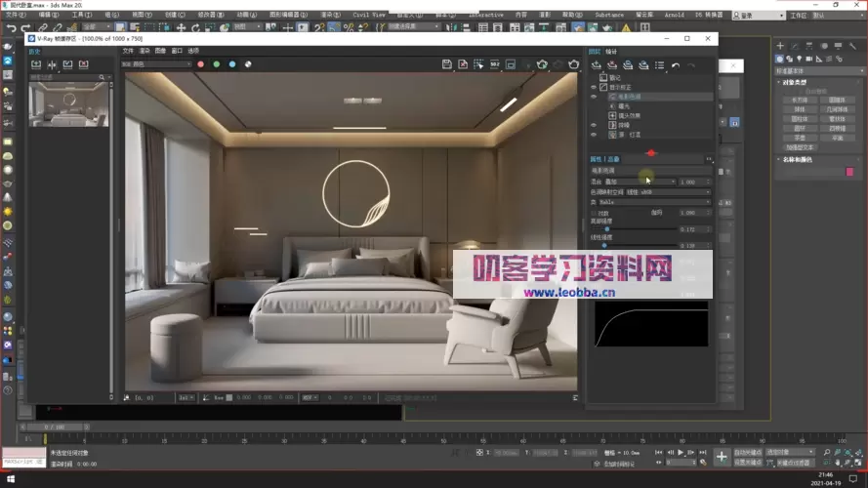Open the color mapping space dropdown showing sRGB
This screenshot has height=488, width=868.
(x=668, y=192)
